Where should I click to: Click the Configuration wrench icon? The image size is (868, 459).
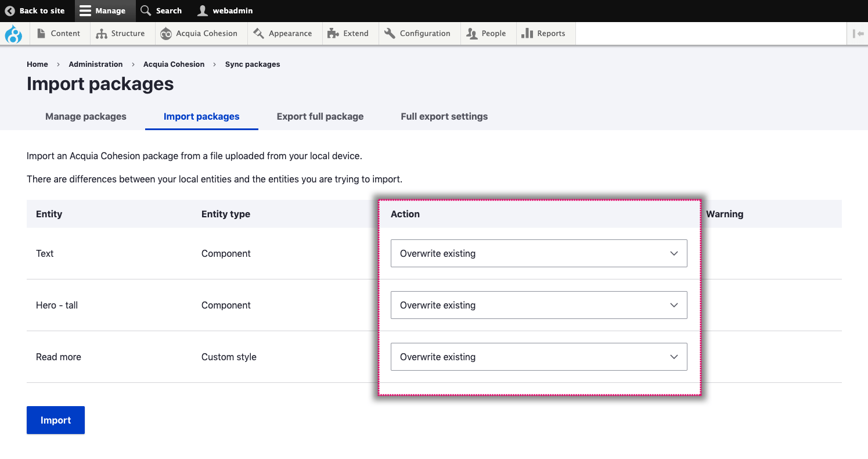click(390, 33)
